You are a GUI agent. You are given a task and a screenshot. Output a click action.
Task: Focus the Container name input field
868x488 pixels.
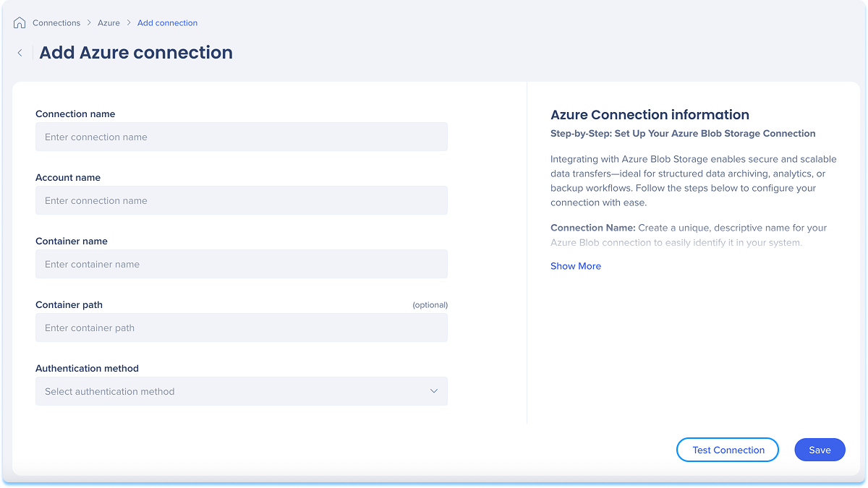(x=242, y=264)
